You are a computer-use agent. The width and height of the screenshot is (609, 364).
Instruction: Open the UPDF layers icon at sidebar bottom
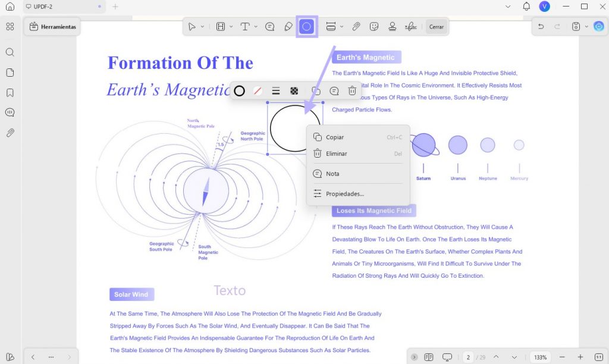[x=10, y=357]
